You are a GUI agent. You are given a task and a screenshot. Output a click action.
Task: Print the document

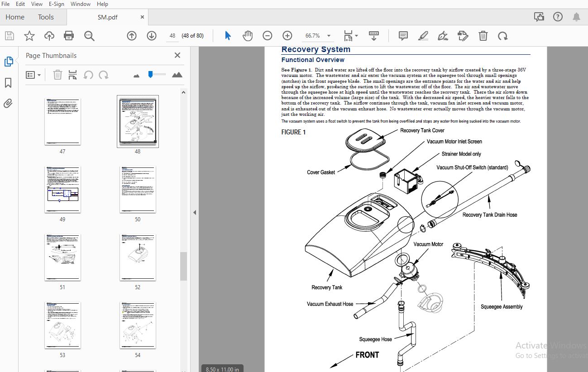point(69,36)
